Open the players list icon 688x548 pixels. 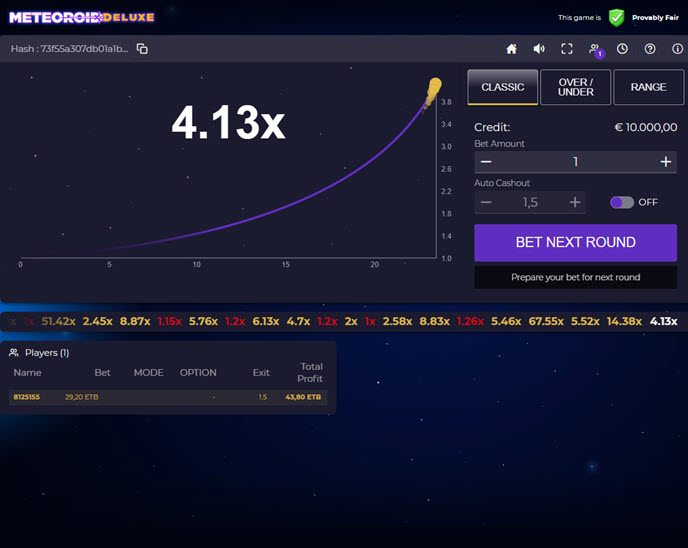595,49
